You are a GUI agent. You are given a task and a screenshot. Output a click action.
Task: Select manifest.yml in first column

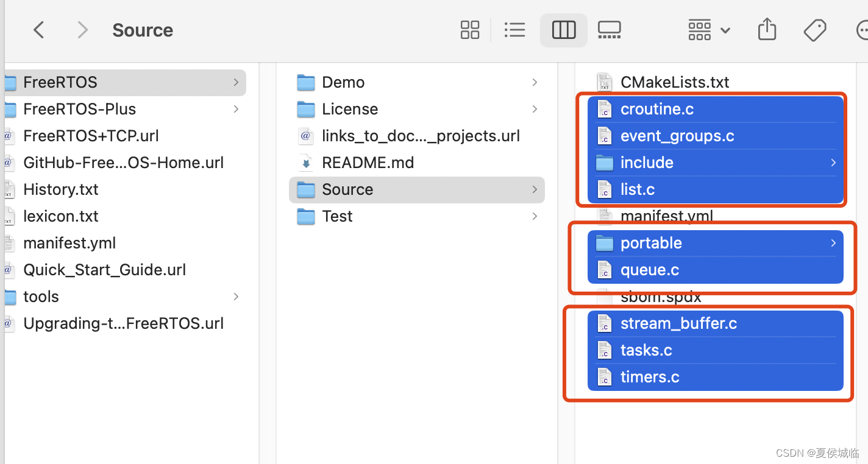(x=125, y=243)
